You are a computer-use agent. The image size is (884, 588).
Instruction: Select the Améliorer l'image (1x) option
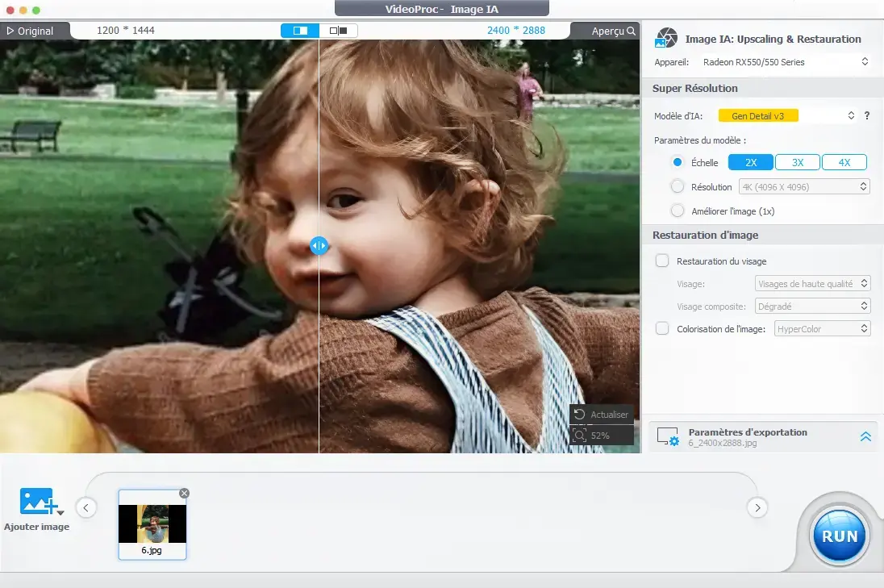click(678, 211)
